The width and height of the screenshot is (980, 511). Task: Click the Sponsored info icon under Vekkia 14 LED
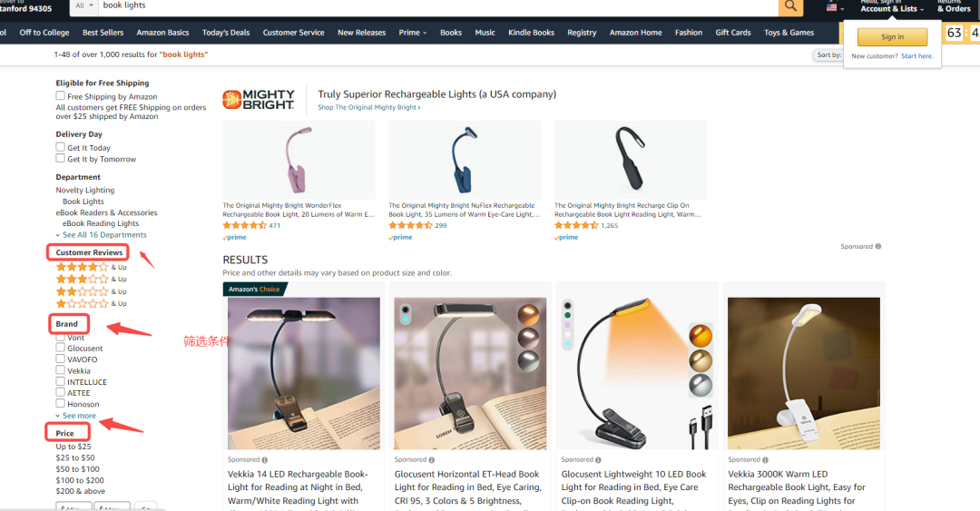pyautogui.click(x=264, y=459)
